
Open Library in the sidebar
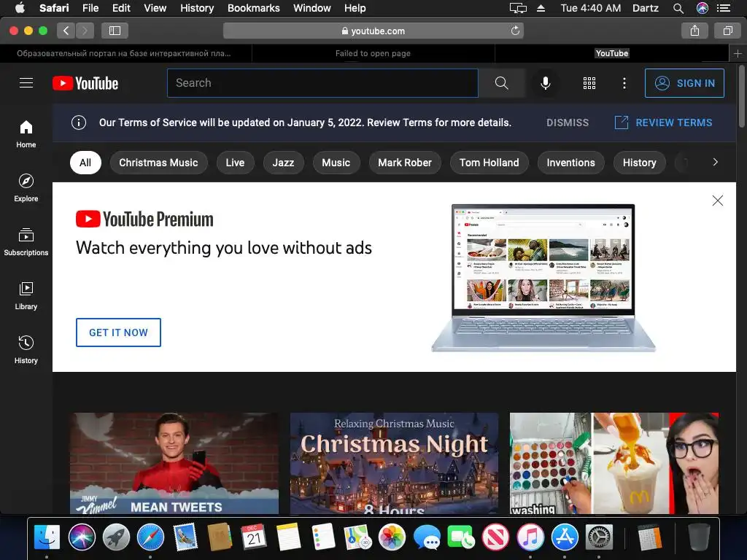tap(26, 296)
